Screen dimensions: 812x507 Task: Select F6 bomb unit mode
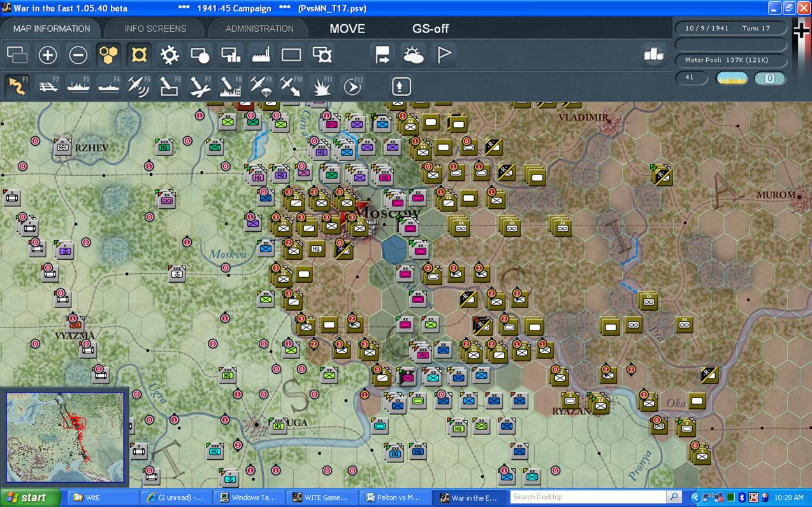[x=170, y=86]
